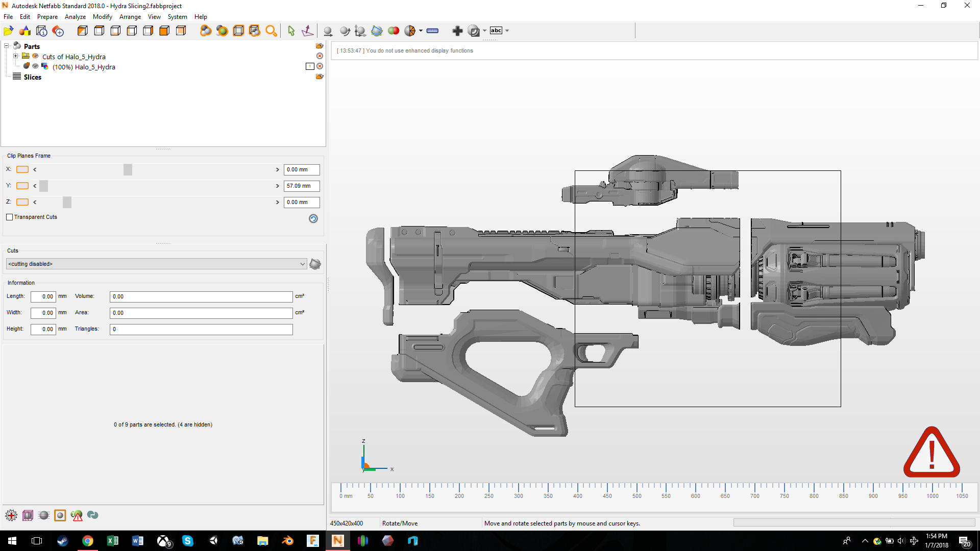The height and width of the screenshot is (551, 980).
Task: Click the add part icon with plus
Action: coord(58,31)
